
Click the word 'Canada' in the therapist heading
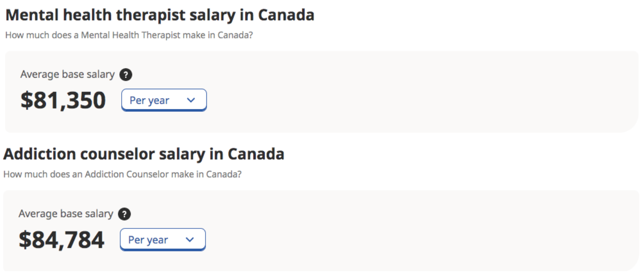click(286, 15)
